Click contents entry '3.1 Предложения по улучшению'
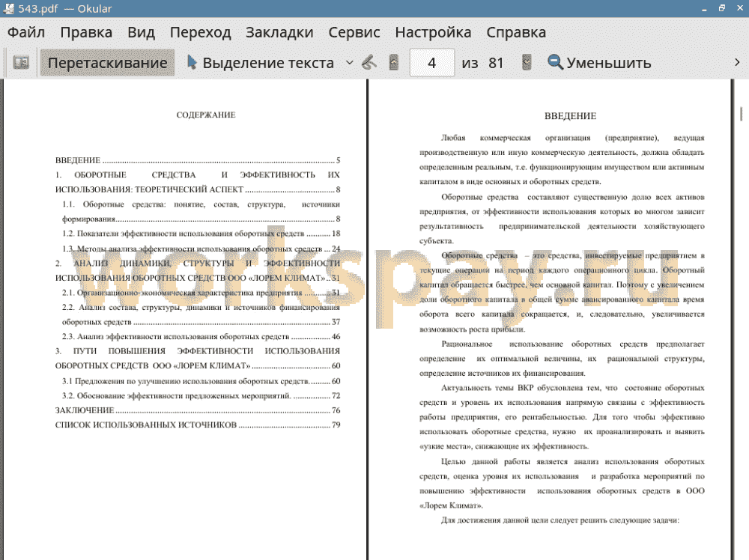The height and width of the screenshot is (560, 749). 201,381
